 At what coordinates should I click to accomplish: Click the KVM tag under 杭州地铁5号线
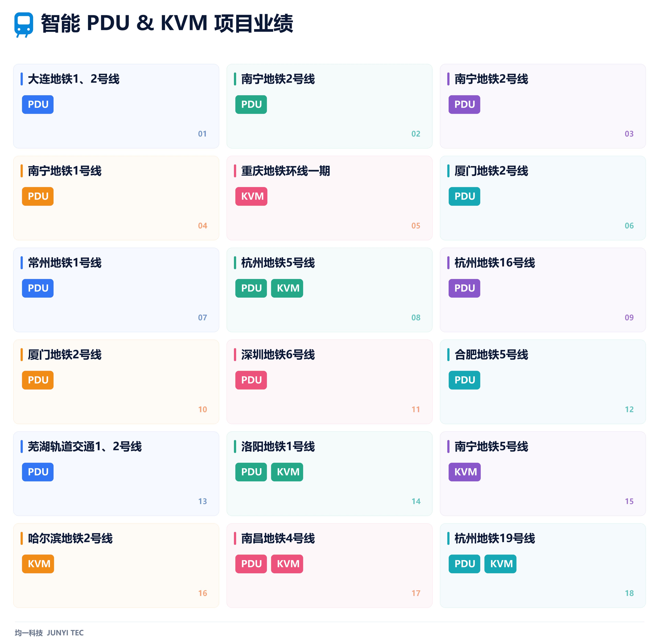(287, 288)
